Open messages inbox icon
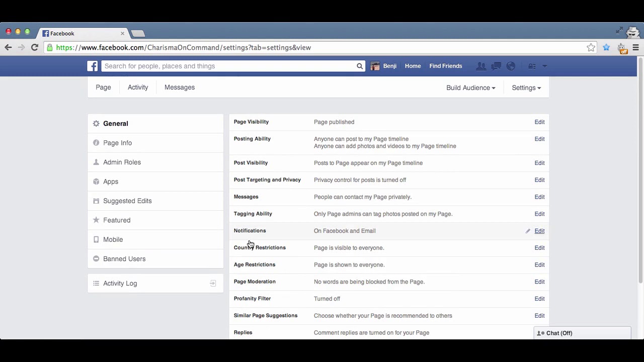Viewport: 644px width, 362px height. 496,66
